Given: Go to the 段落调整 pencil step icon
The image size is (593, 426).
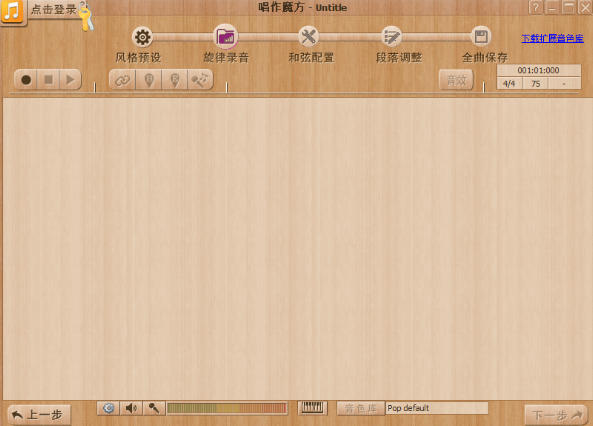Looking at the screenshot, I should (x=391, y=37).
